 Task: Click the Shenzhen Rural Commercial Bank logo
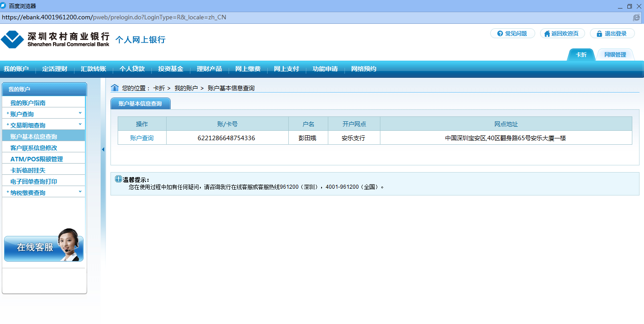[x=55, y=40]
